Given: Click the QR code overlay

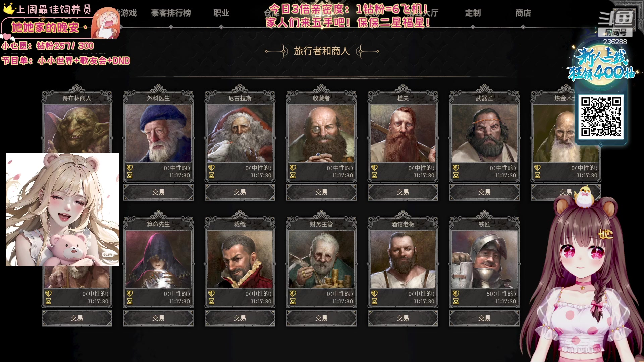Looking at the screenshot, I should click(601, 117).
